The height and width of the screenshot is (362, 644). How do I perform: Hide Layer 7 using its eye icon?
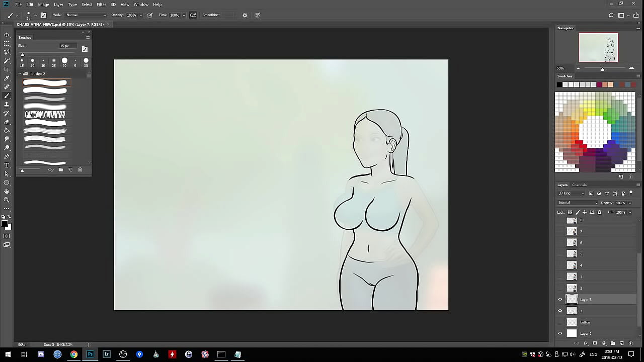coord(560,300)
